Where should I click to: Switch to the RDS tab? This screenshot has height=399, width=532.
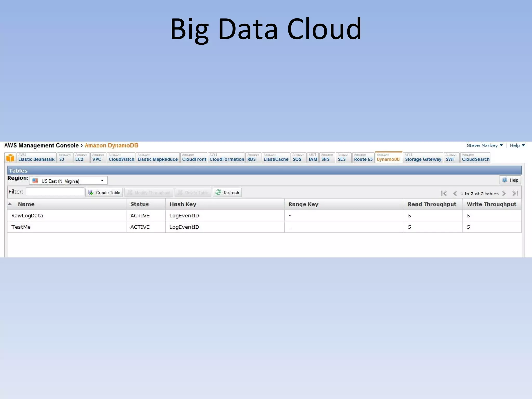coord(253,157)
